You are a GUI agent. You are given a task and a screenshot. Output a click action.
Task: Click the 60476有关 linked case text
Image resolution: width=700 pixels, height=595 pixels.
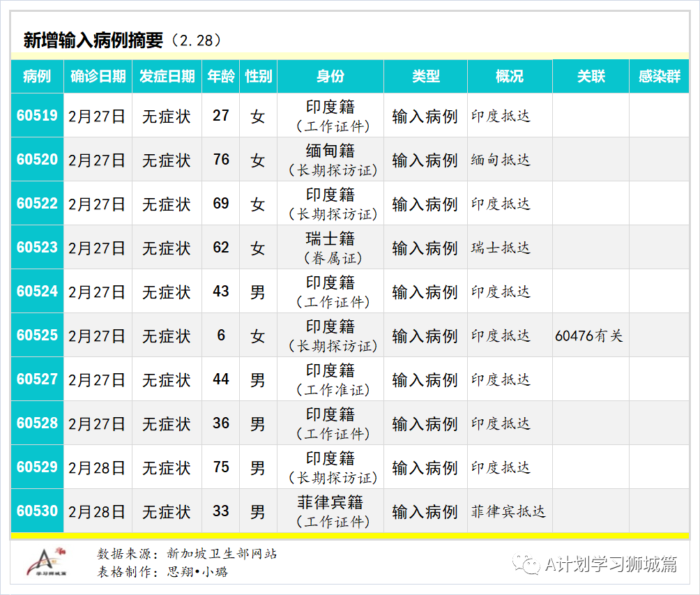pyautogui.click(x=588, y=336)
